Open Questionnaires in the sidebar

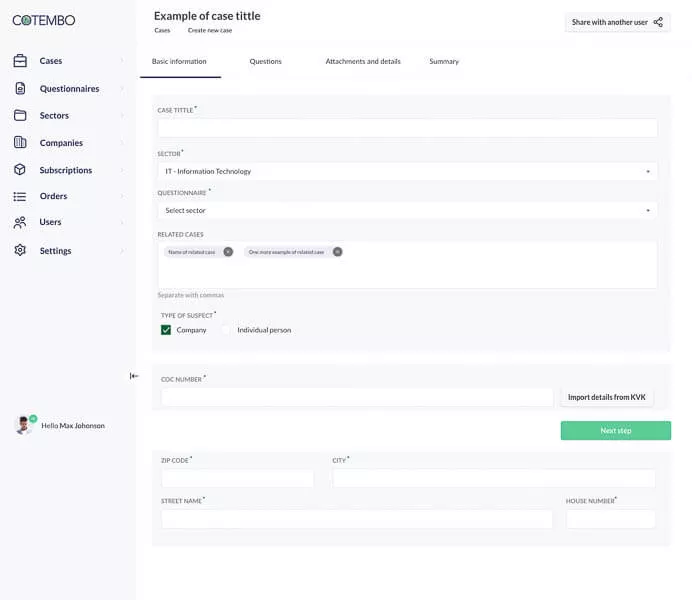[x=69, y=89]
